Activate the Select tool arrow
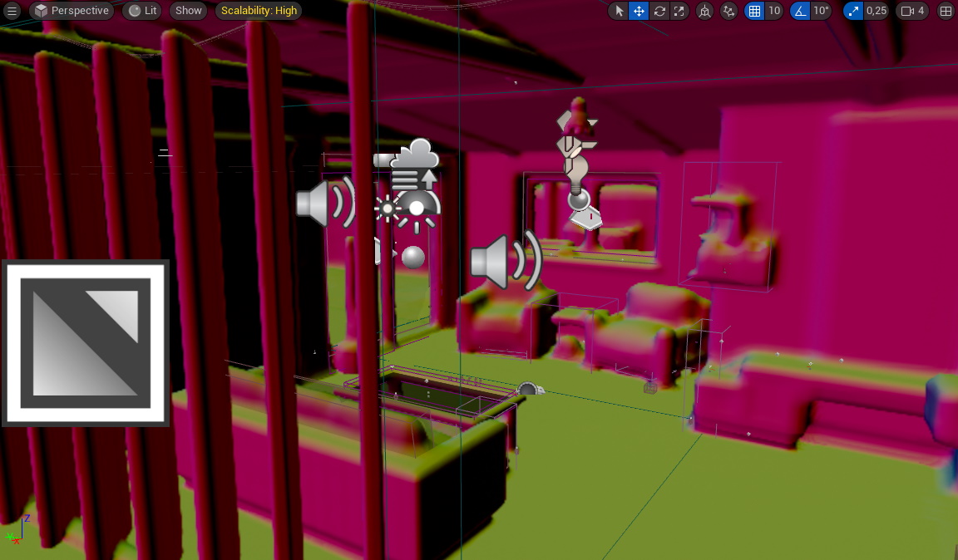Screen dimensions: 958x560 [x=619, y=11]
